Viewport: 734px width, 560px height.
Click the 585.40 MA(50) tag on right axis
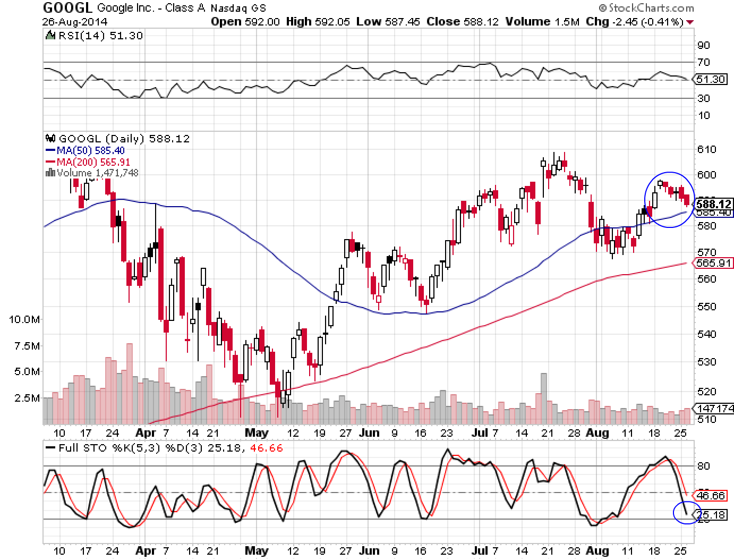(715, 213)
